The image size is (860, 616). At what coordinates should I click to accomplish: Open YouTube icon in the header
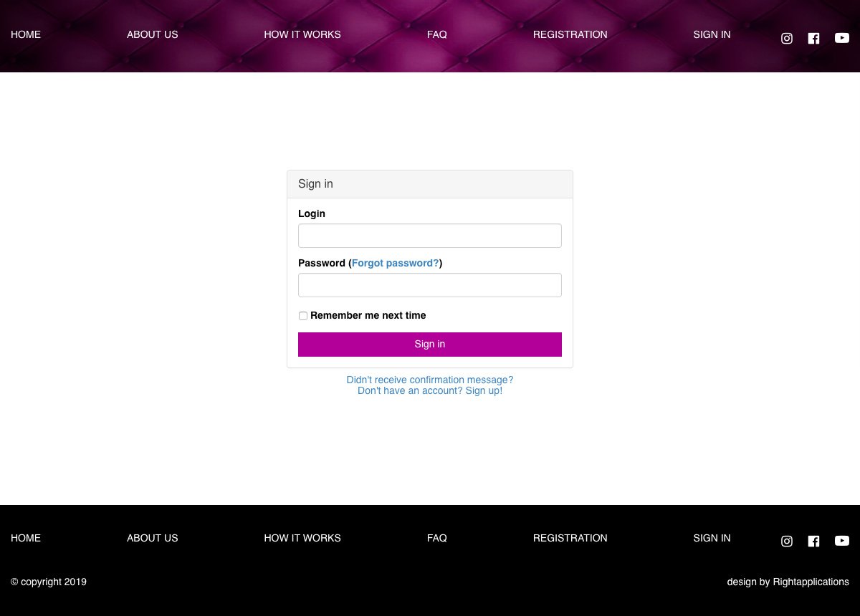pyautogui.click(x=842, y=39)
